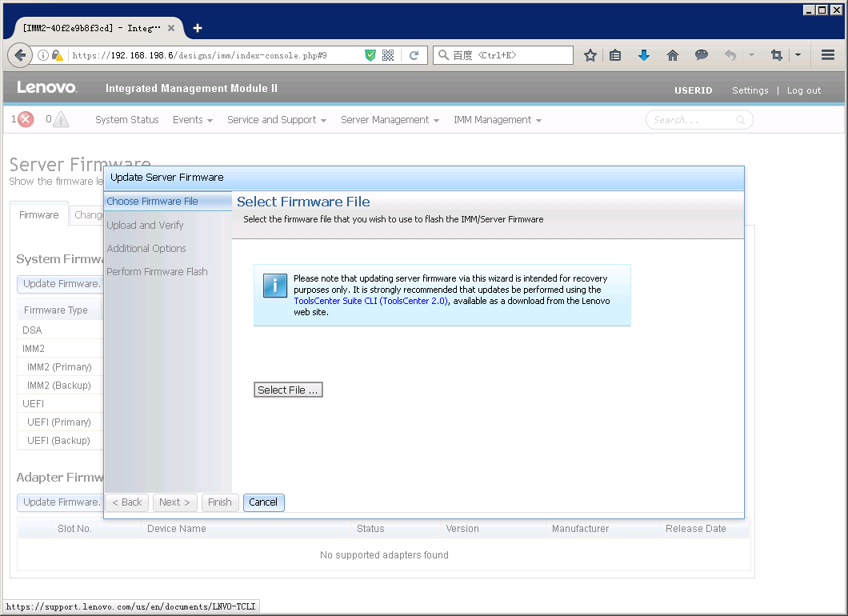Click the browser back arrow button

click(x=20, y=55)
